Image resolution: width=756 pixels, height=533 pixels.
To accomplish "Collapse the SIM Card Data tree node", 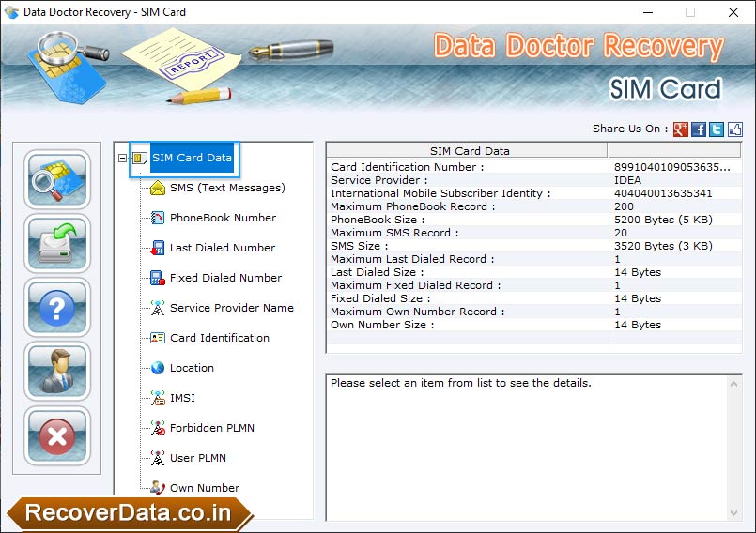I will coord(122,158).
